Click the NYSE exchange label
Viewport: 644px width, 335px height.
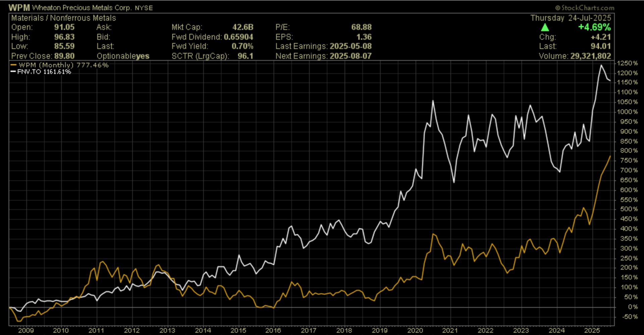click(x=144, y=8)
